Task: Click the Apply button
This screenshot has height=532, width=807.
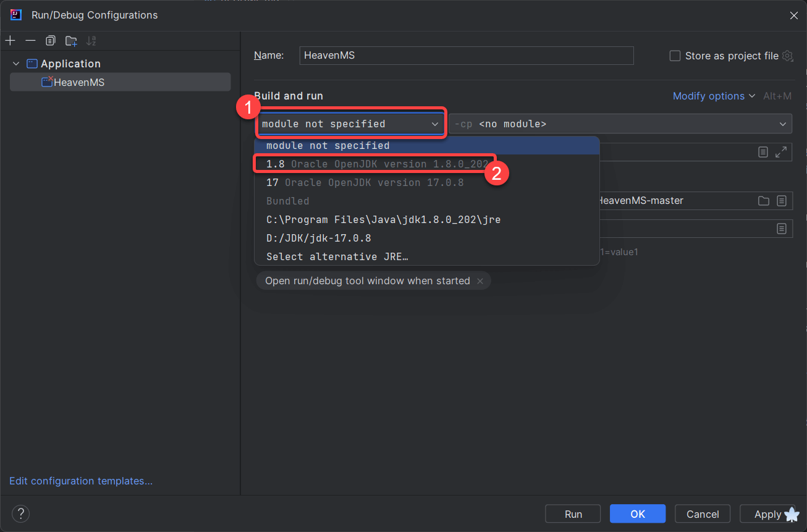Action: click(767, 514)
